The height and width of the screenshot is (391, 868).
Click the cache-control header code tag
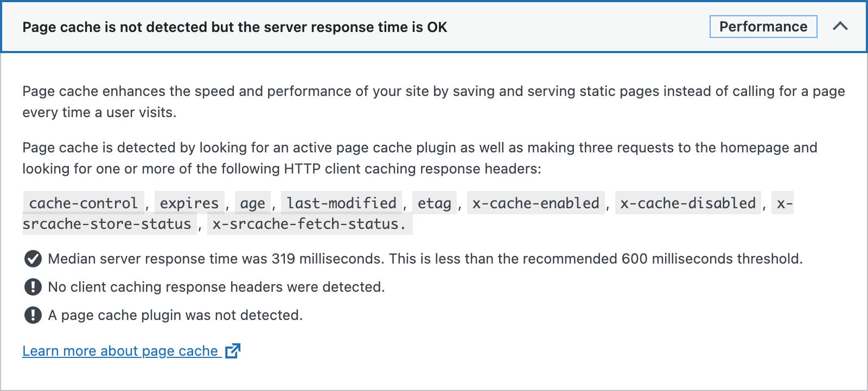(x=84, y=203)
